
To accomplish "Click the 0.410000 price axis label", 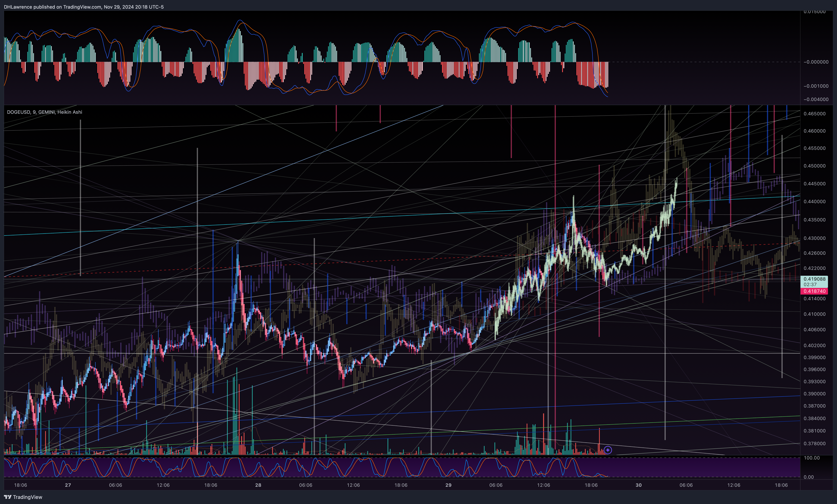I will click(814, 314).
